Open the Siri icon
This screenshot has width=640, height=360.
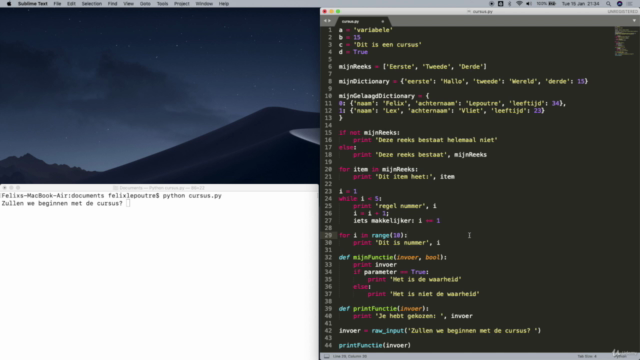pos(620,4)
